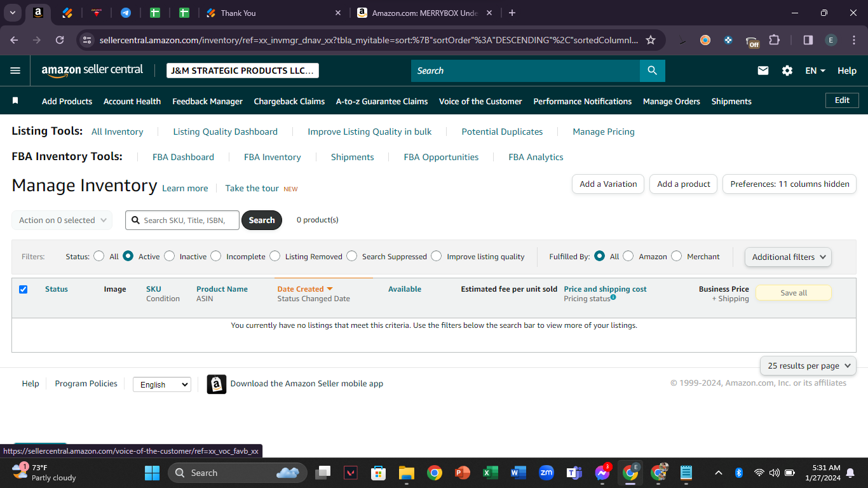Select the Inactive status filter
This screenshot has height=488, width=868.
(x=169, y=256)
